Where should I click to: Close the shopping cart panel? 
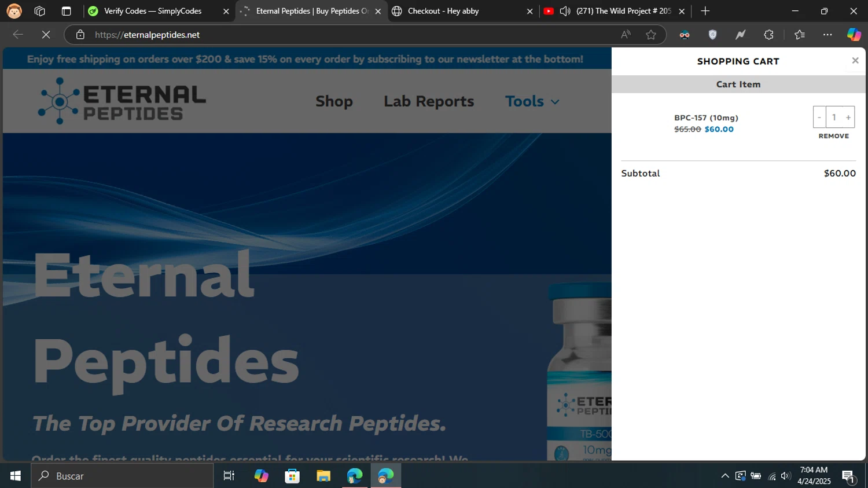[855, 61]
